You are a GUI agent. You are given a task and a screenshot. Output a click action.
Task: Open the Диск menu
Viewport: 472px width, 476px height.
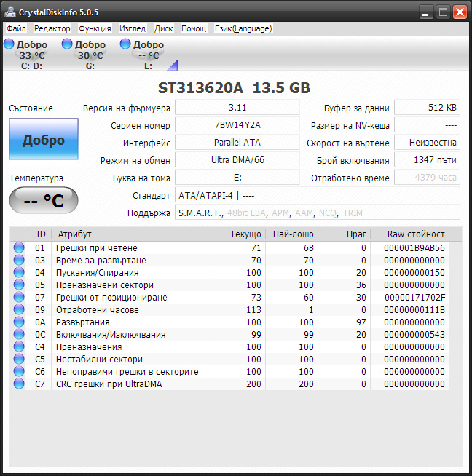coord(163,28)
